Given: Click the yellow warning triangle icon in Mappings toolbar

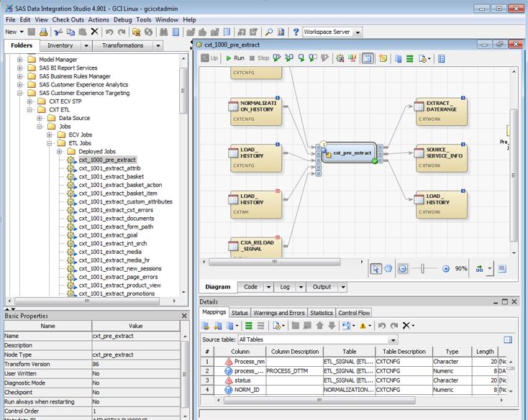Looking at the screenshot, I should pyautogui.click(x=363, y=326).
